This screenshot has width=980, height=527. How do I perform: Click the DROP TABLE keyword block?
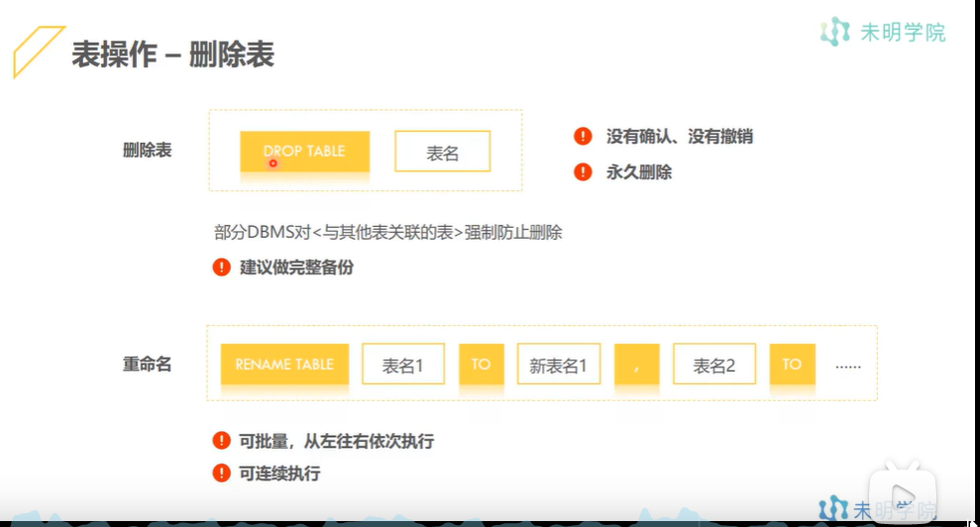pyautogui.click(x=304, y=152)
